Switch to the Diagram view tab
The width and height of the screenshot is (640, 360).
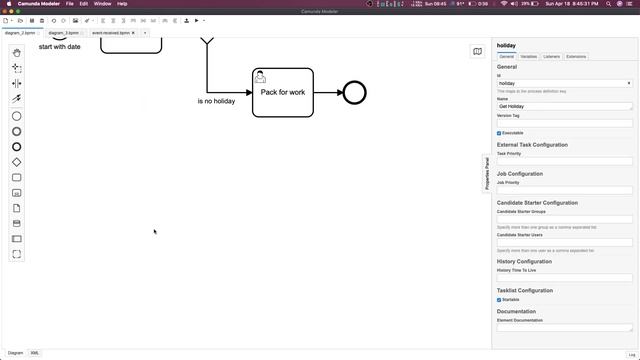[x=16, y=353]
